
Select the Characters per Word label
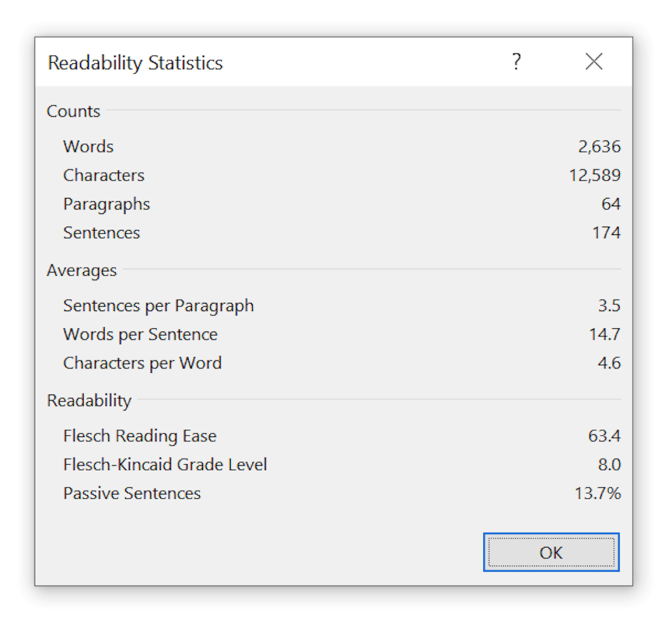tap(142, 363)
